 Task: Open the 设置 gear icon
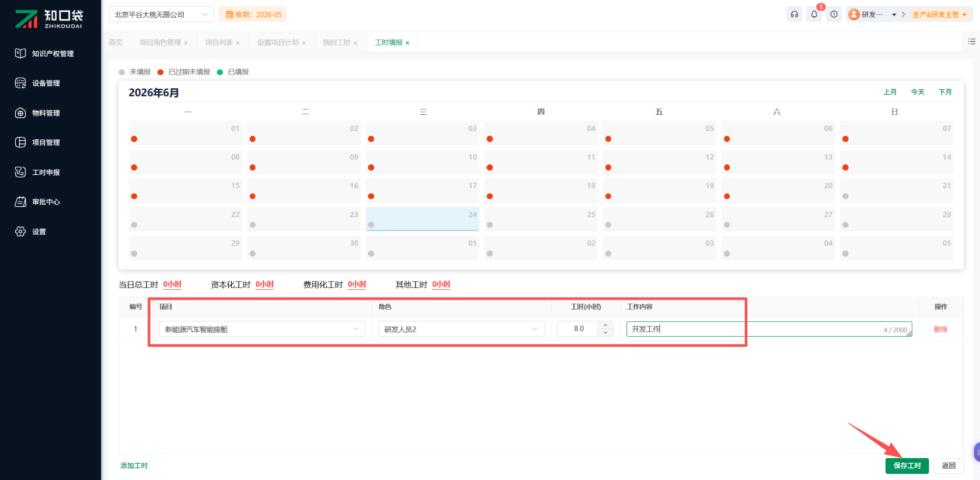pos(20,232)
